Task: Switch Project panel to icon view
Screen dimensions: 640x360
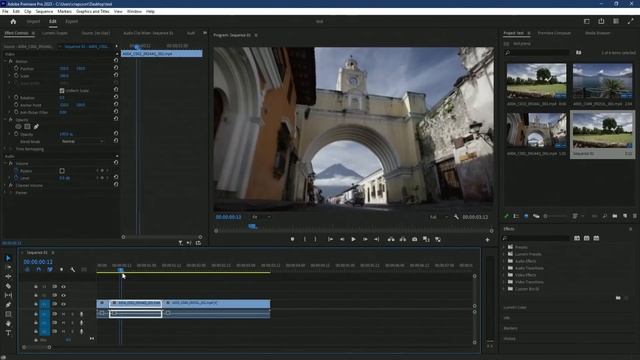Action: 526,216
